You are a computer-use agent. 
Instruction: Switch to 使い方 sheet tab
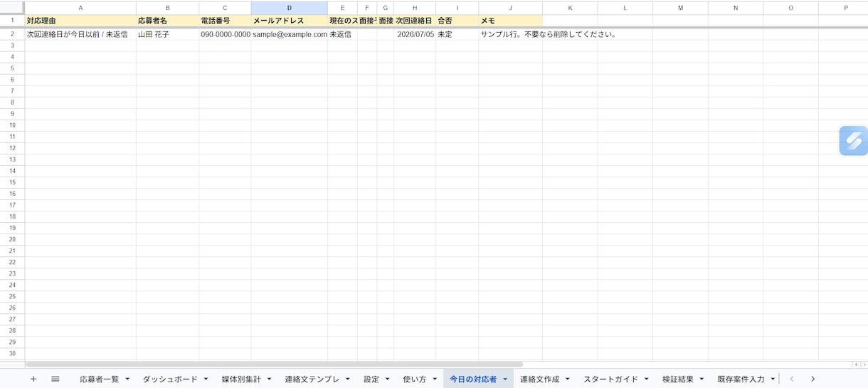pyautogui.click(x=415, y=379)
